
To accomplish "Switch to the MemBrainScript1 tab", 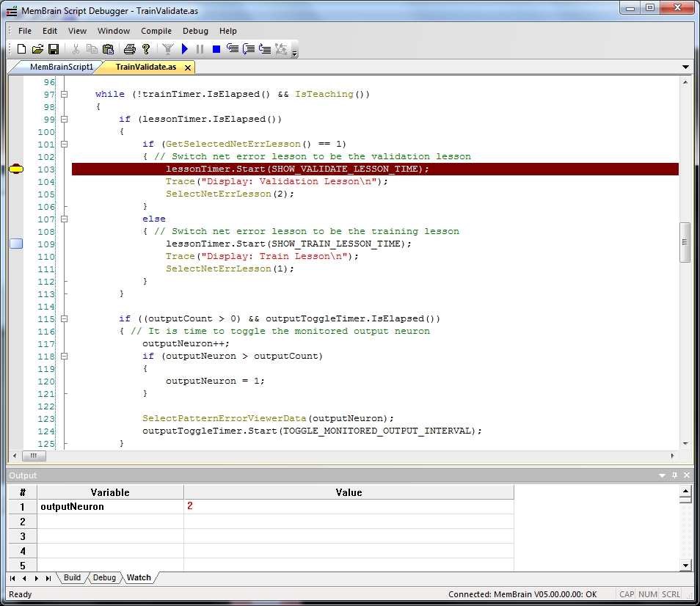I will coord(62,67).
